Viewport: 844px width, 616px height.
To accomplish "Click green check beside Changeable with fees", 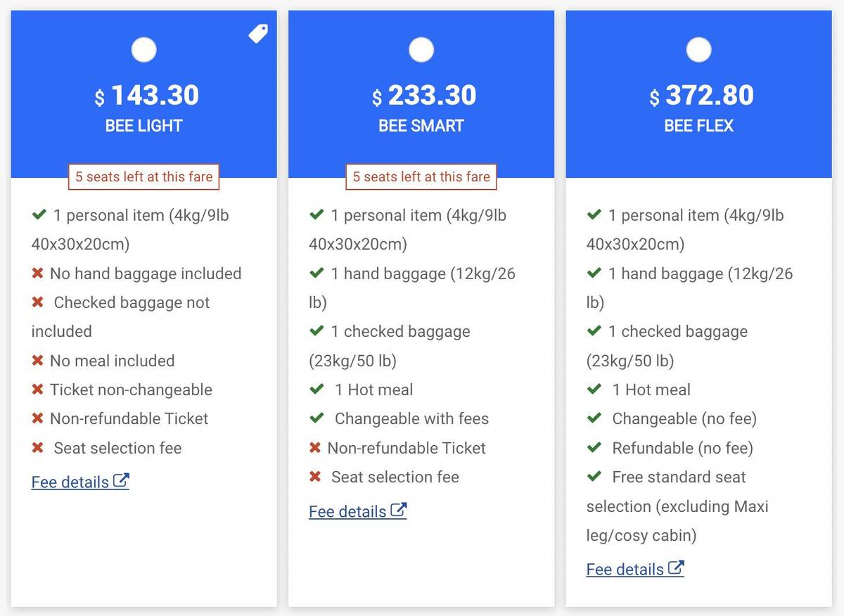I will pos(316,418).
